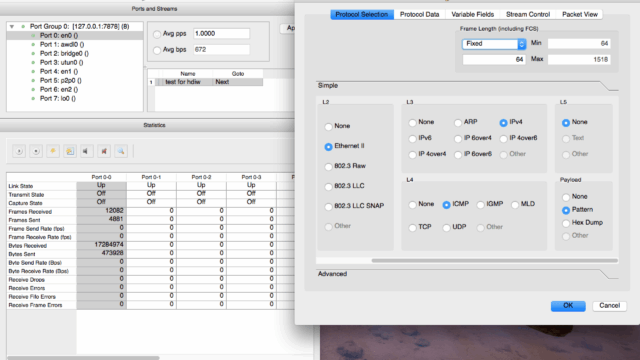Image resolution: width=640 pixels, height=360 pixels.
Task: Click the 'Next' Goto cell of stream 1
Action: click(x=238, y=82)
